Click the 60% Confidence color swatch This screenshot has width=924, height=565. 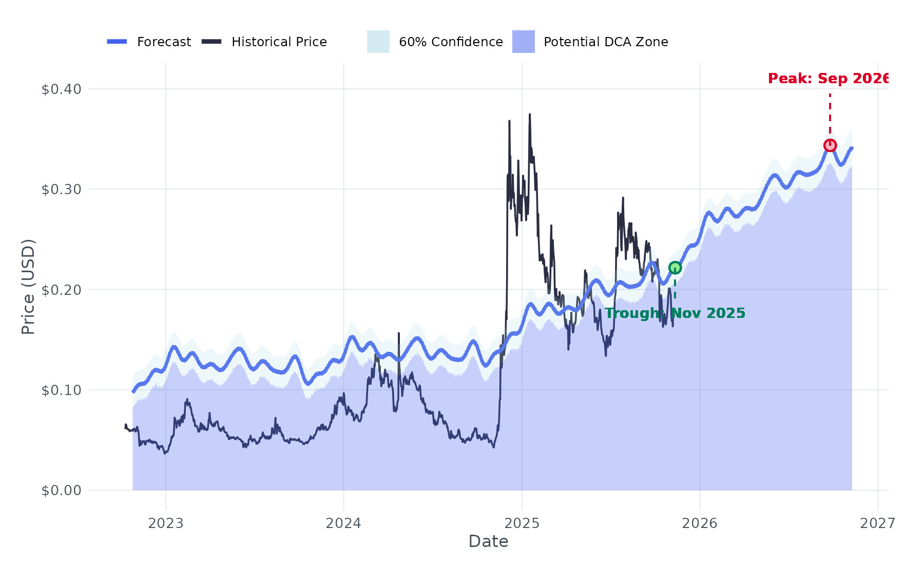pos(378,42)
